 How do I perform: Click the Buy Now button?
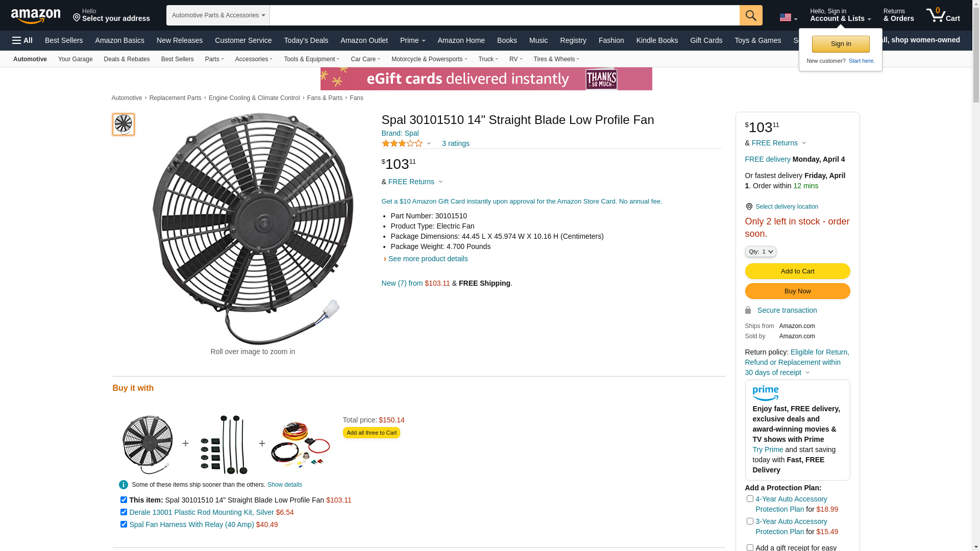(x=797, y=291)
